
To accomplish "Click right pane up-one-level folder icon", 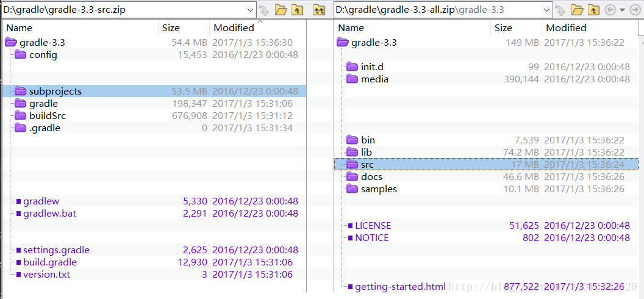I will (x=593, y=10).
